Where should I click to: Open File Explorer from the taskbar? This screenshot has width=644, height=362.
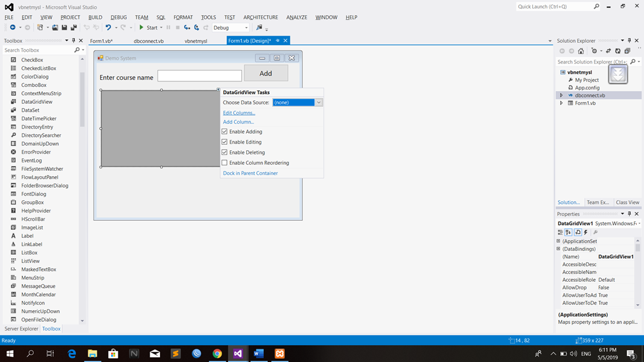point(92,354)
